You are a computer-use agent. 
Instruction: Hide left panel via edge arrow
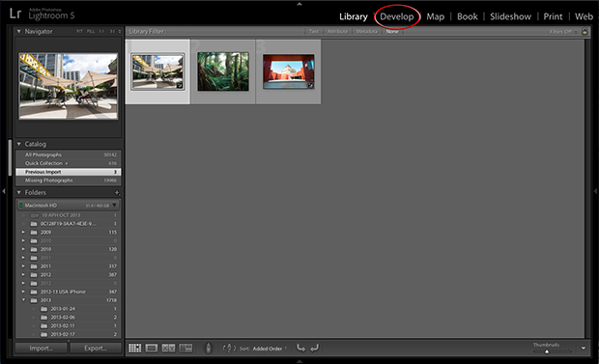(4, 190)
